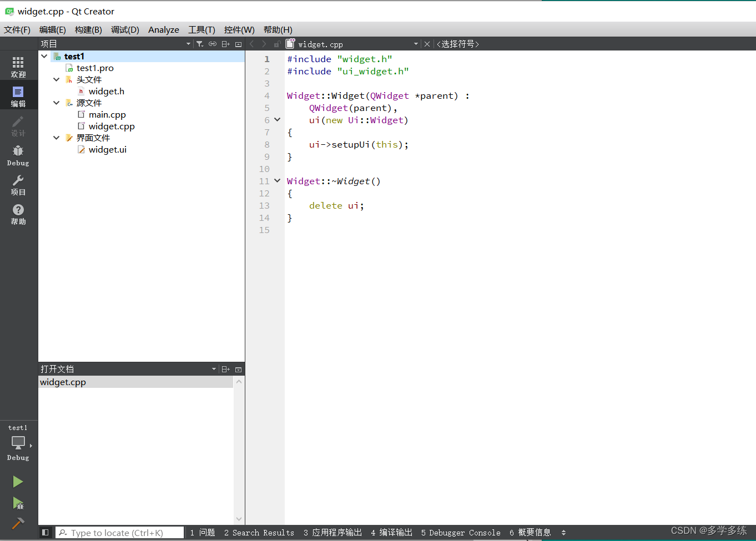Viewport: 756px width, 541px height.
Task: Click the Type to locate input field
Action: (119, 533)
